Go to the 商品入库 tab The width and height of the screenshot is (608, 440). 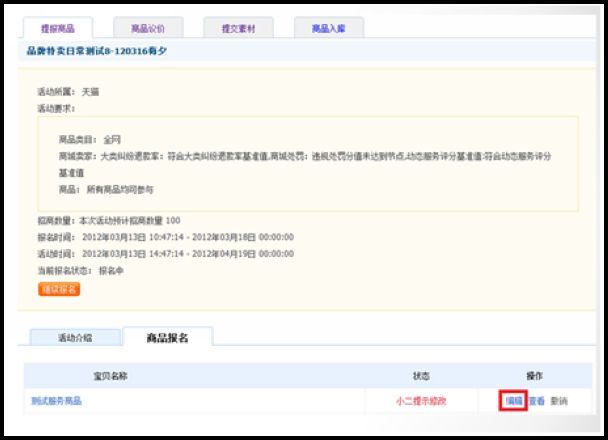(329, 28)
